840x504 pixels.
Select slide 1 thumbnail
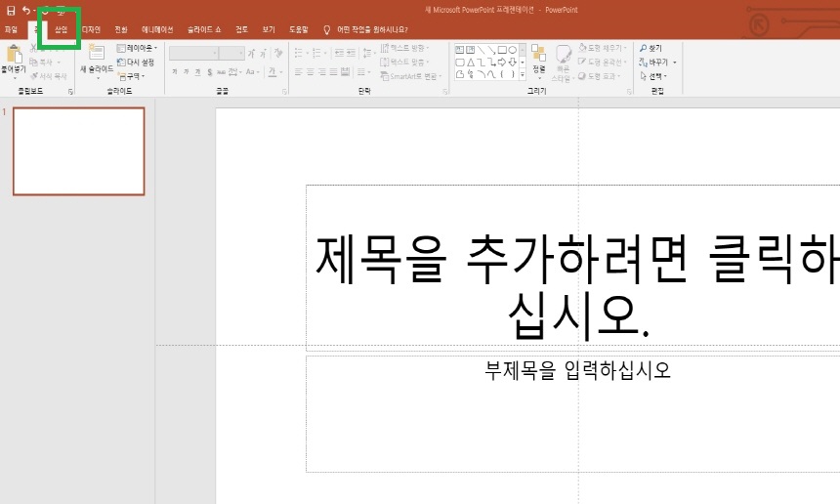coord(79,151)
